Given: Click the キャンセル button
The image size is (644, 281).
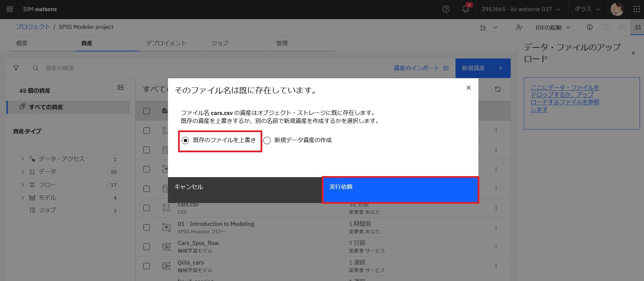Looking at the screenshot, I should (x=245, y=190).
